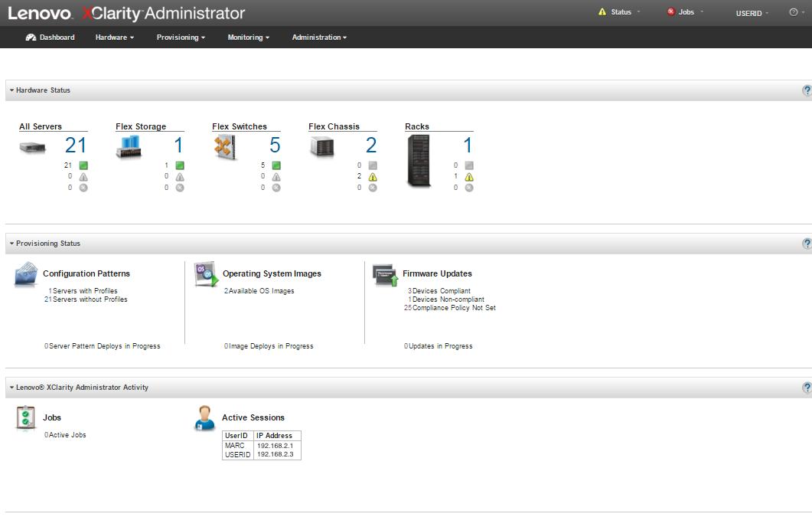Click the Flex Chassis icon
Image resolution: width=812 pixels, height=517 pixels.
coord(322,147)
